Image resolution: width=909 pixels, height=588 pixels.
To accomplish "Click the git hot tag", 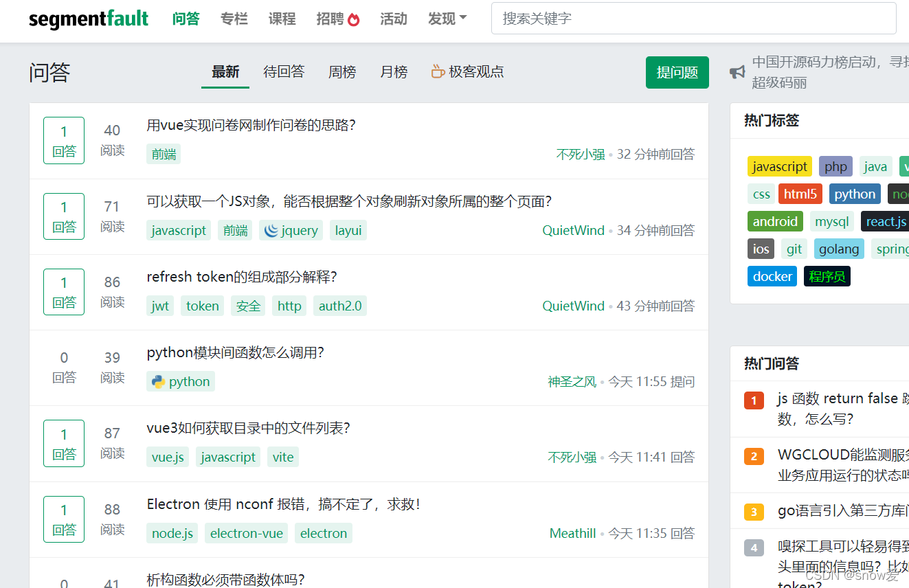I will pyautogui.click(x=794, y=249).
